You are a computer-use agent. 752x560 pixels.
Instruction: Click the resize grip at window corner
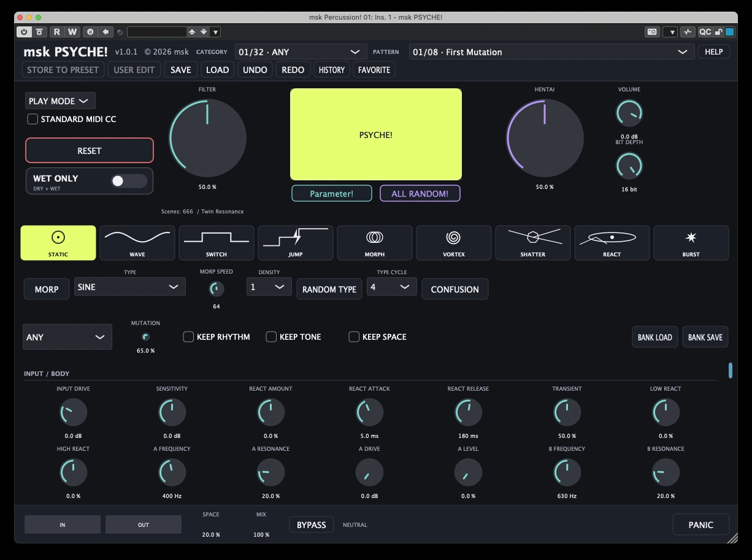[x=732, y=538]
